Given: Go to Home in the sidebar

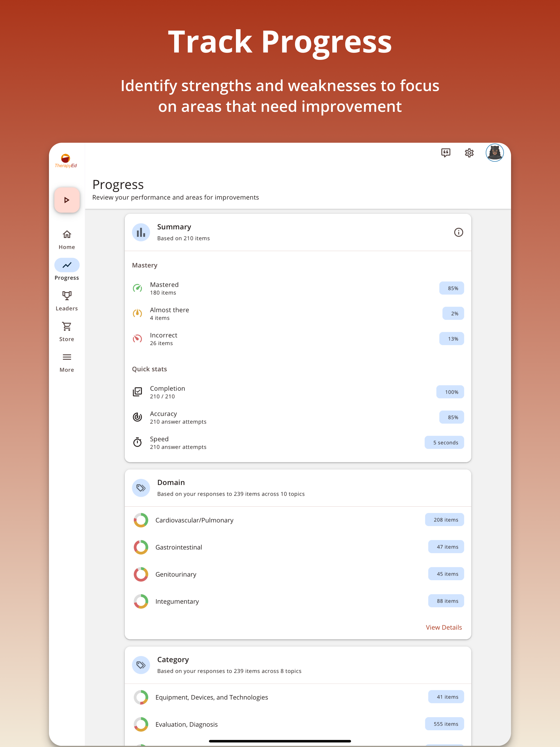Looking at the screenshot, I should tap(67, 240).
